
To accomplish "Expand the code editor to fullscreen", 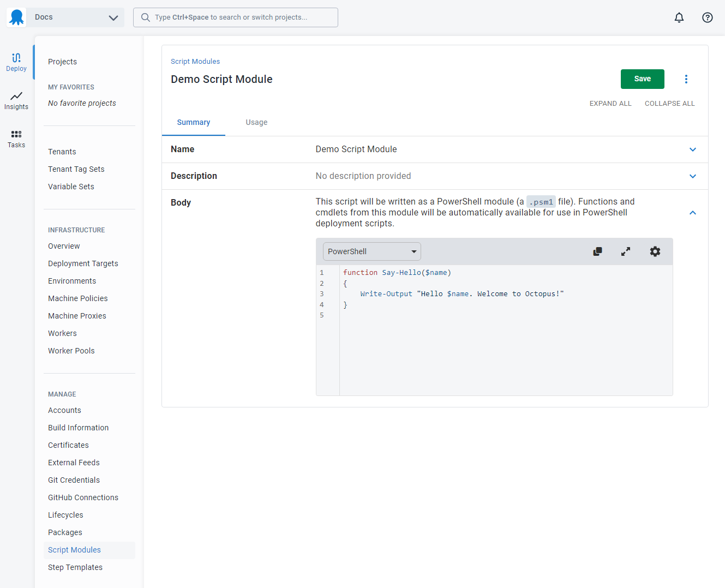I will [x=626, y=251].
